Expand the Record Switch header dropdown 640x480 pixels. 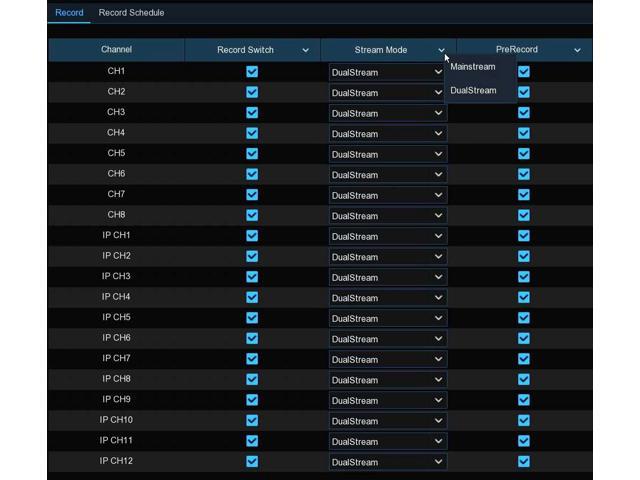(x=305, y=50)
